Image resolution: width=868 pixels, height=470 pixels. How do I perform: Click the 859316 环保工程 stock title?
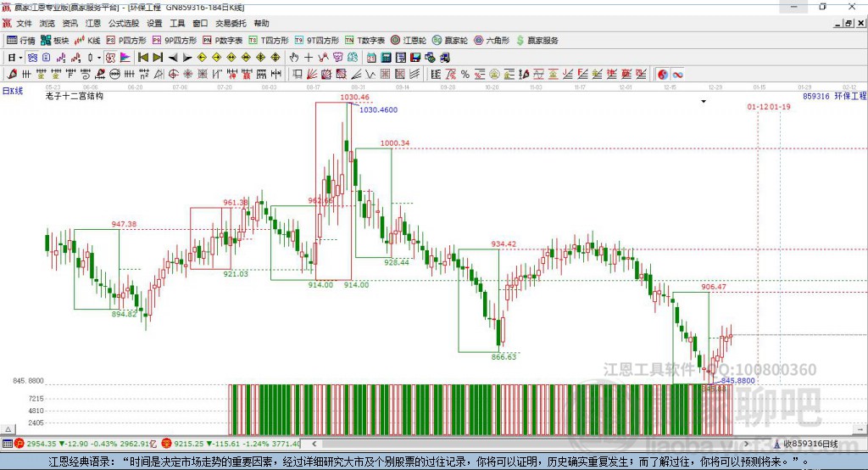(834, 96)
